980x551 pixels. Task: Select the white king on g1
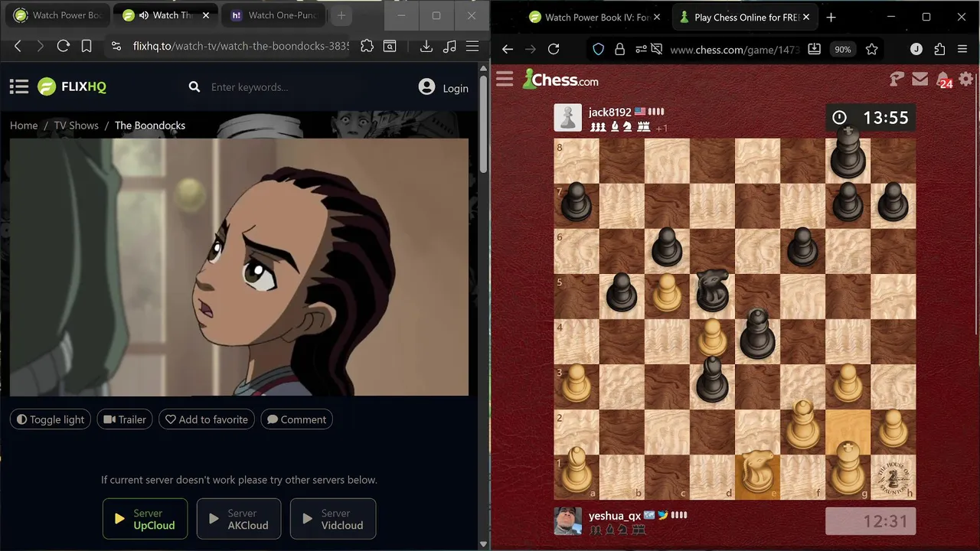click(848, 467)
